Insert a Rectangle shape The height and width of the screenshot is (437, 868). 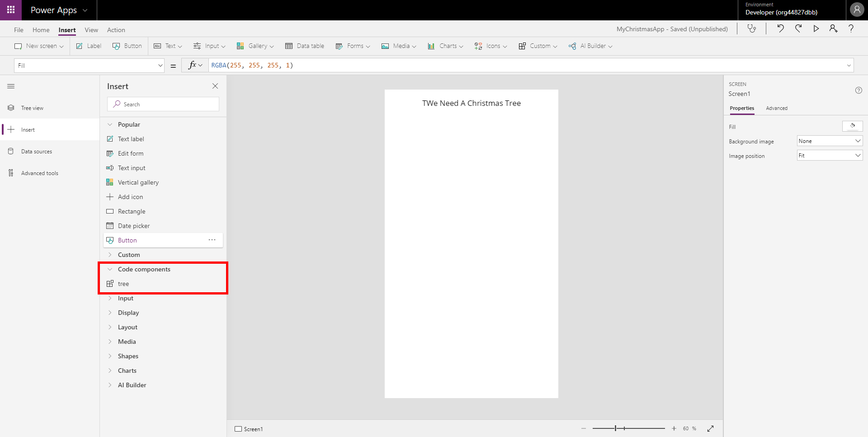pos(131,211)
